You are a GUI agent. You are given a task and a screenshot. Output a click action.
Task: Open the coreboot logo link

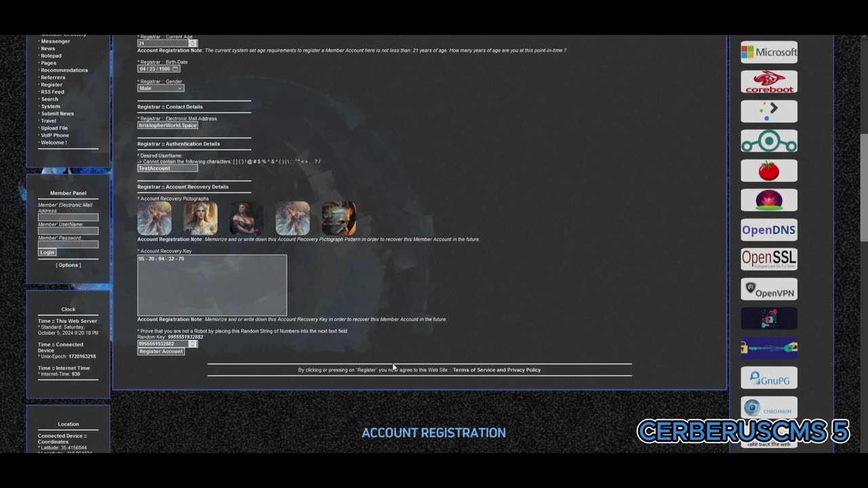(769, 82)
